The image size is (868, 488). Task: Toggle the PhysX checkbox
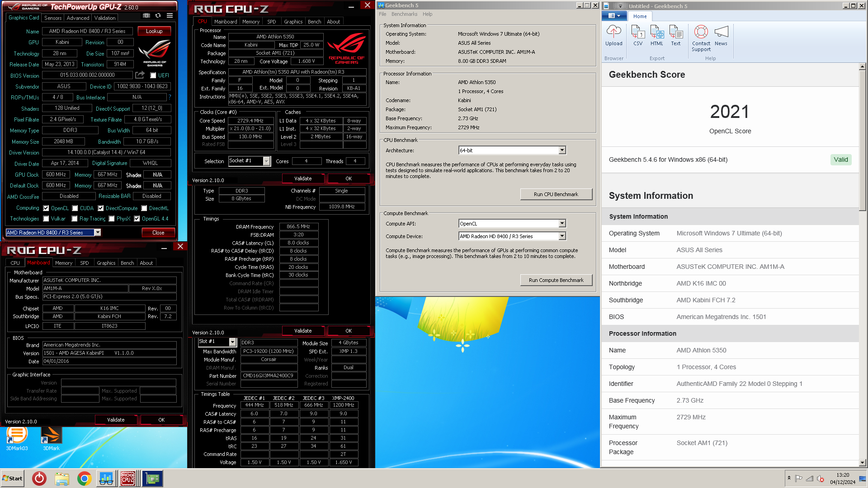point(112,219)
